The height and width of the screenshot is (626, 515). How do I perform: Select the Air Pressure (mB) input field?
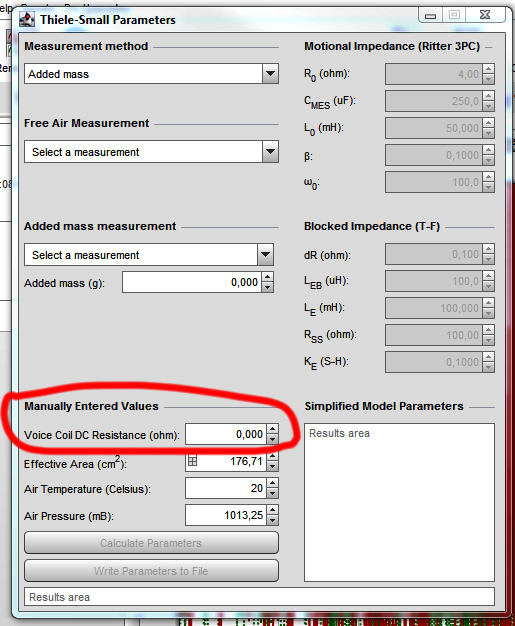(x=226, y=515)
